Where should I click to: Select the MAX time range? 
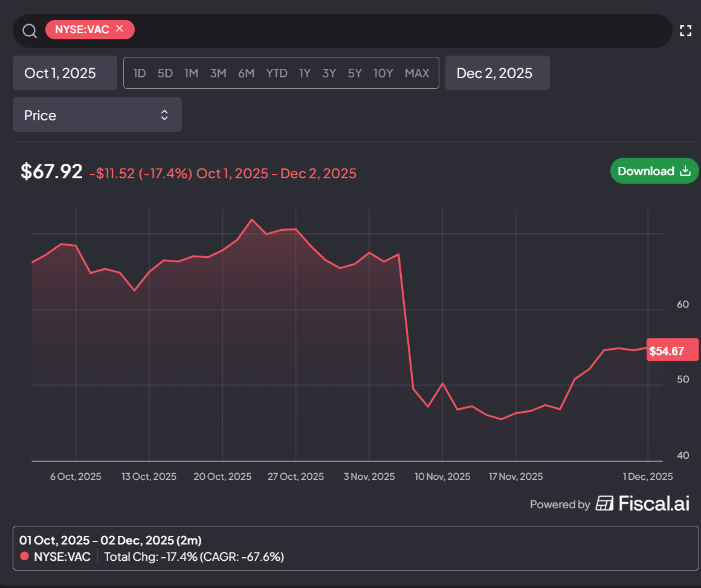pyautogui.click(x=416, y=73)
